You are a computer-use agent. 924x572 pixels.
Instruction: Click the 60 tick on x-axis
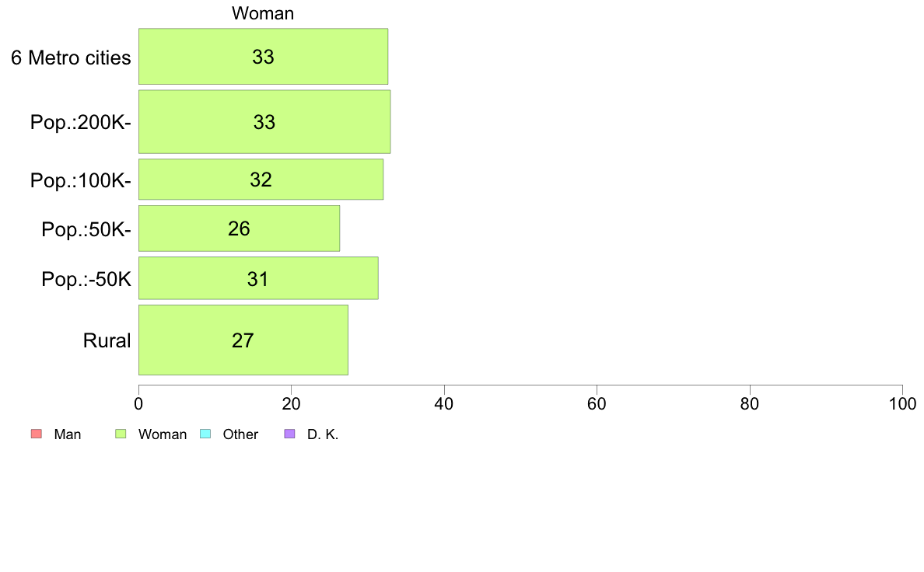(597, 403)
